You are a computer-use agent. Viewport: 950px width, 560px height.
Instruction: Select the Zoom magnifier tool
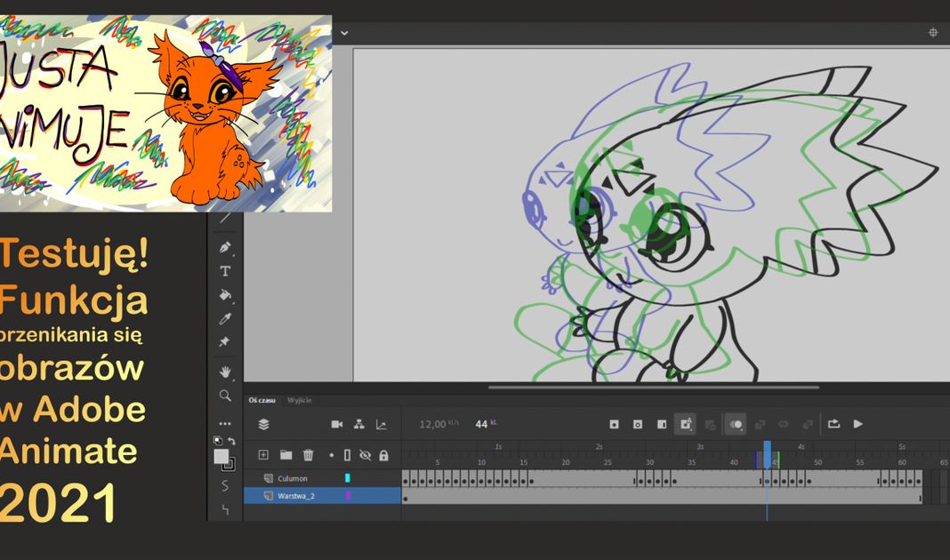225,396
